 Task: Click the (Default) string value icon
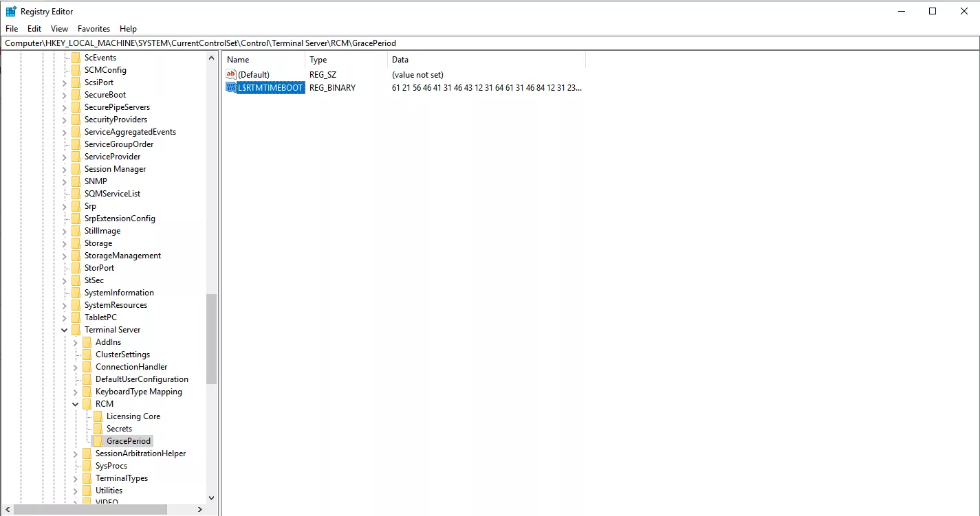coord(231,74)
